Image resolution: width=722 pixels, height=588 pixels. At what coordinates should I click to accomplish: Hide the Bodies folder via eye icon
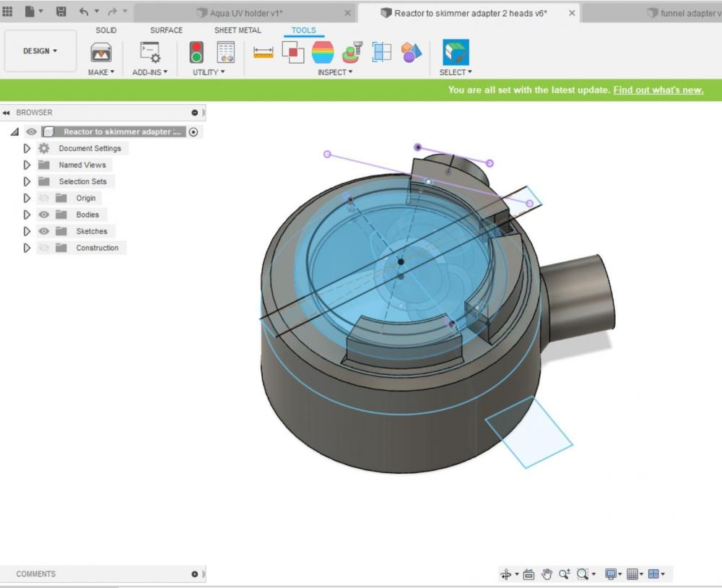[x=44, y=215]
